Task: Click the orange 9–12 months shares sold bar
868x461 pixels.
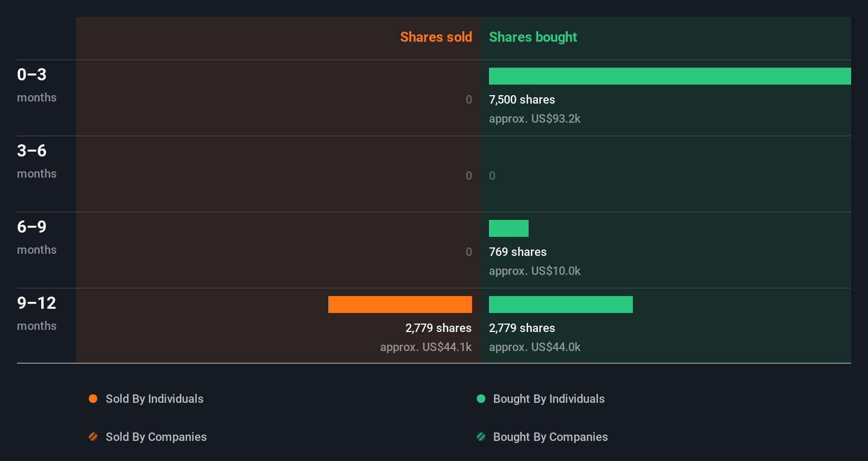Action: (x=400, y=305)
